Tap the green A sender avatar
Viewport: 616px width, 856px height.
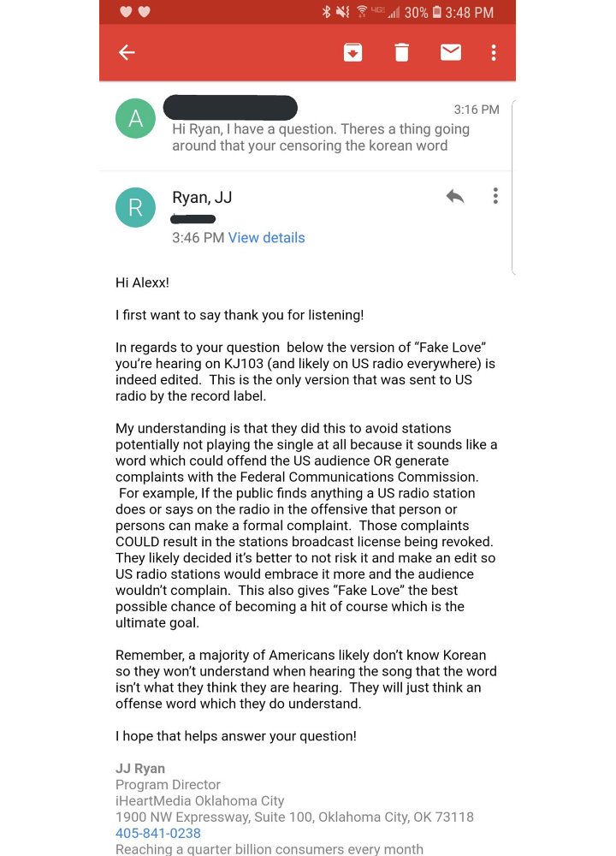click(x=135, y=118)
